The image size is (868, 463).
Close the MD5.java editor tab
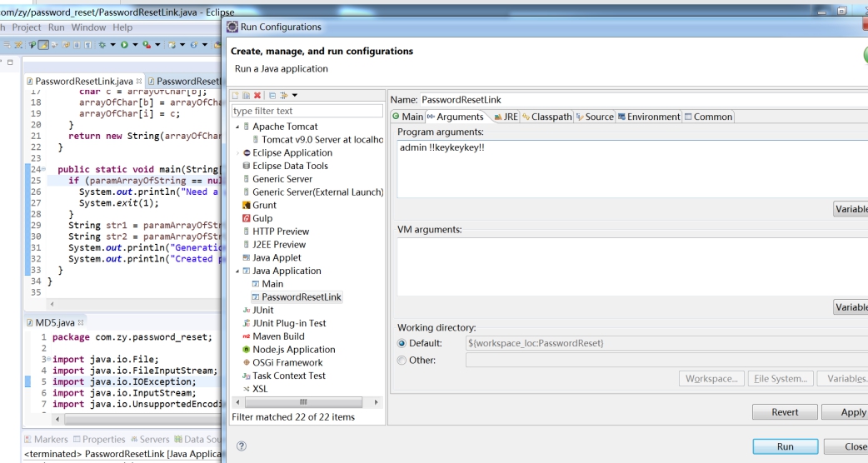pos(81,322)
